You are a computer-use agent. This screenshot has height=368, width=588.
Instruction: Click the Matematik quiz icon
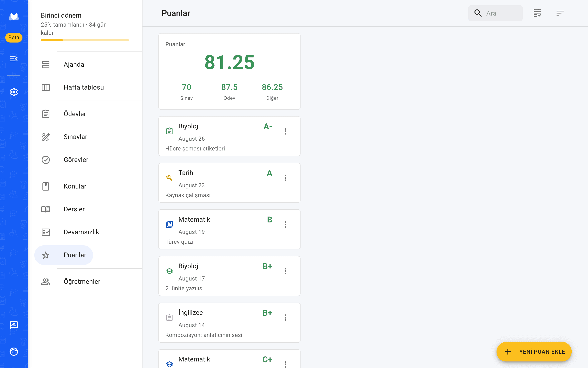click(x=169, y=224)
